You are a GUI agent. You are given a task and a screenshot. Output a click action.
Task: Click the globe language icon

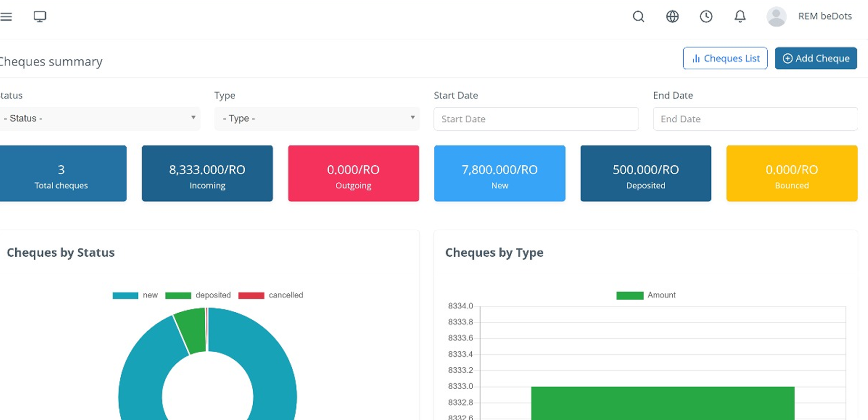(672, 17)
